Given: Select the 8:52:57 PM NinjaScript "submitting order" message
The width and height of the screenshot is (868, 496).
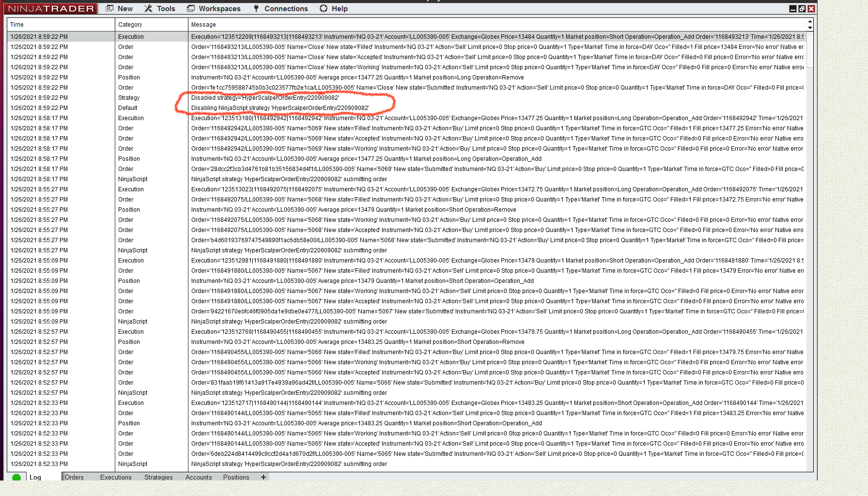Looking at the screenshot, I should click(x=289, y=393).
